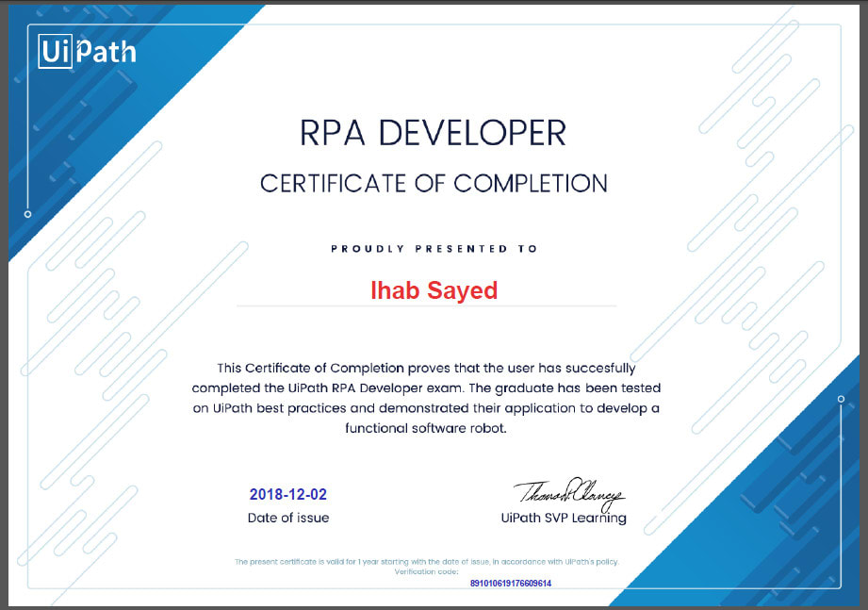Click the Date of issue label

pos(288,518)
